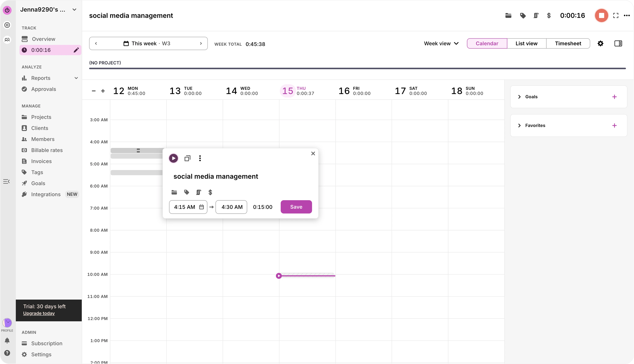Click the duplicate entry icon in popup
634x364 pixels.
(x=187, y=158)
